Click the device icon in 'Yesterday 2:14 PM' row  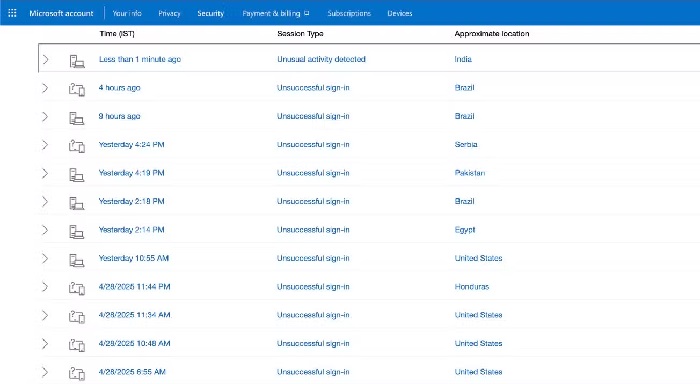(x=77, y=232)
